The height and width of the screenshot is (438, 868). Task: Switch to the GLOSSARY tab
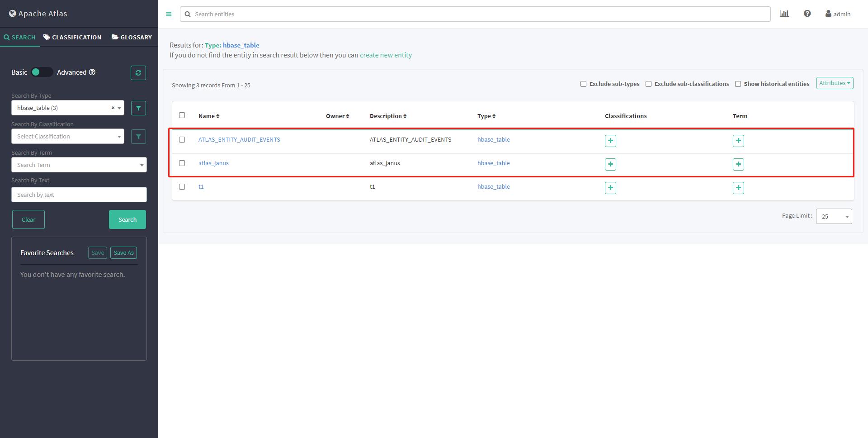132,37
